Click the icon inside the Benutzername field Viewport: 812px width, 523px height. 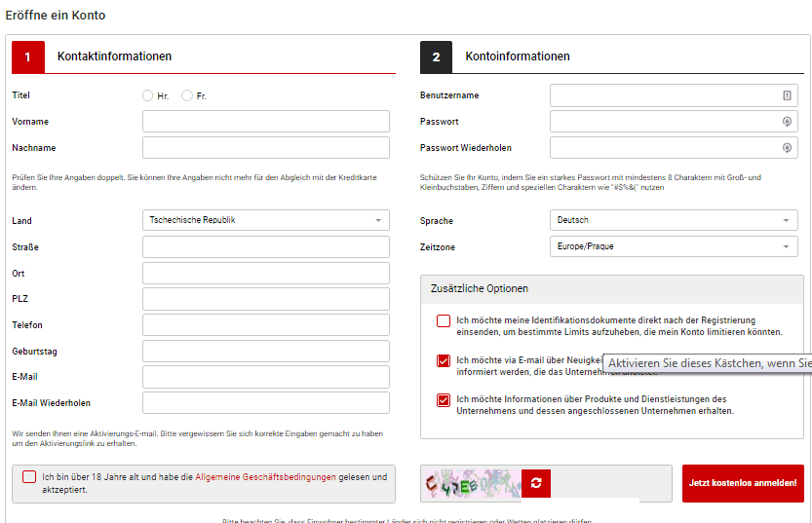(x=787, y=95)
